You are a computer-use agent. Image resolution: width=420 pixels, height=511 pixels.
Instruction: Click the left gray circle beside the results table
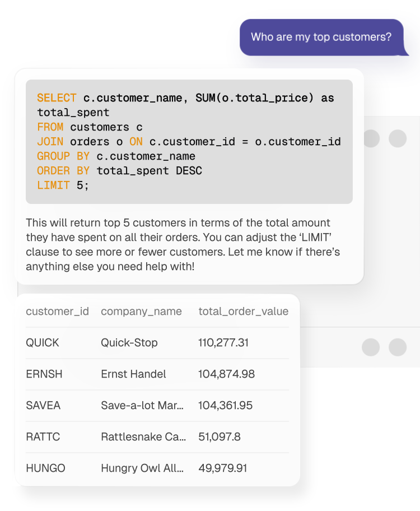(x=371, y=347)
